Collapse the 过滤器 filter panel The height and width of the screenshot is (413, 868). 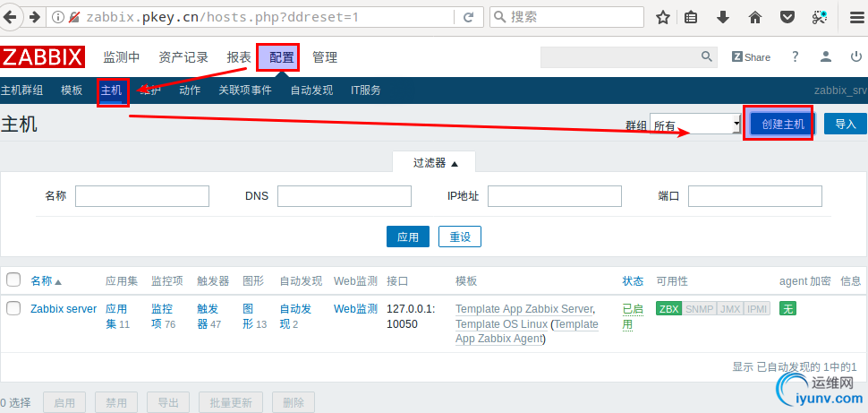436,163
